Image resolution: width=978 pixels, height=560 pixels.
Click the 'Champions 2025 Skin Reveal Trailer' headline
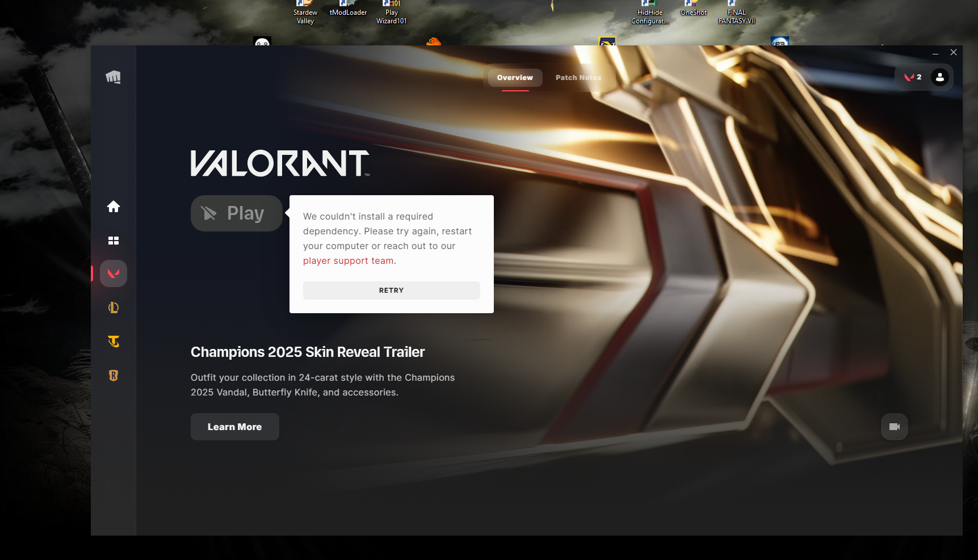tap(308, 352)
